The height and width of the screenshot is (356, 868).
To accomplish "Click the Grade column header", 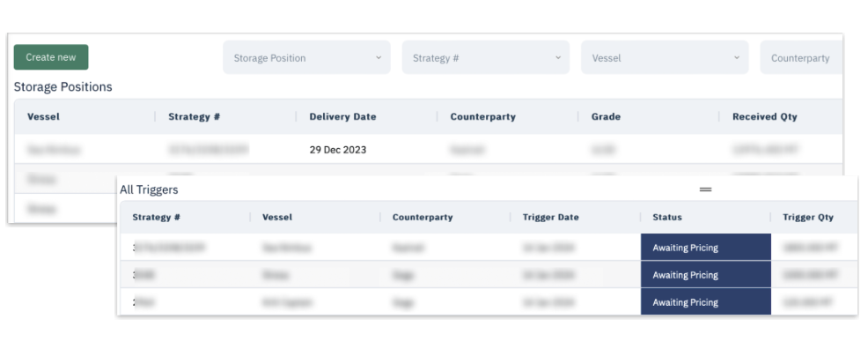I will coord(606,116).
